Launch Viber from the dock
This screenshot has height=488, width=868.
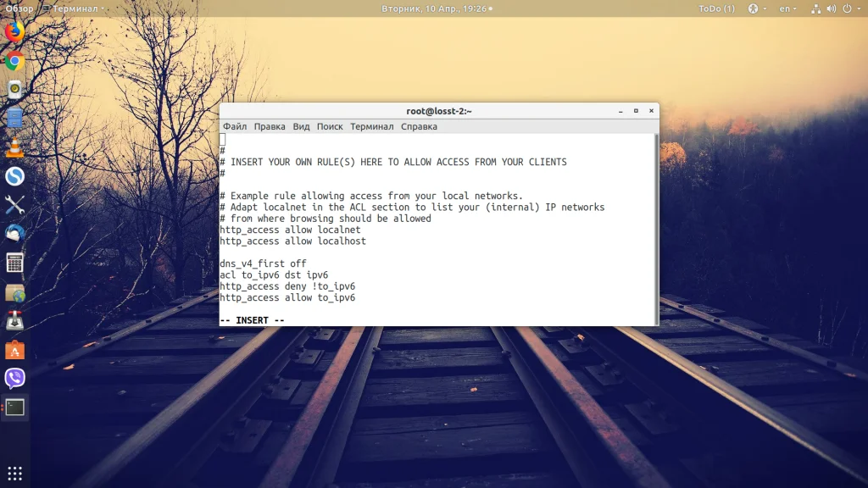(14, 379)
